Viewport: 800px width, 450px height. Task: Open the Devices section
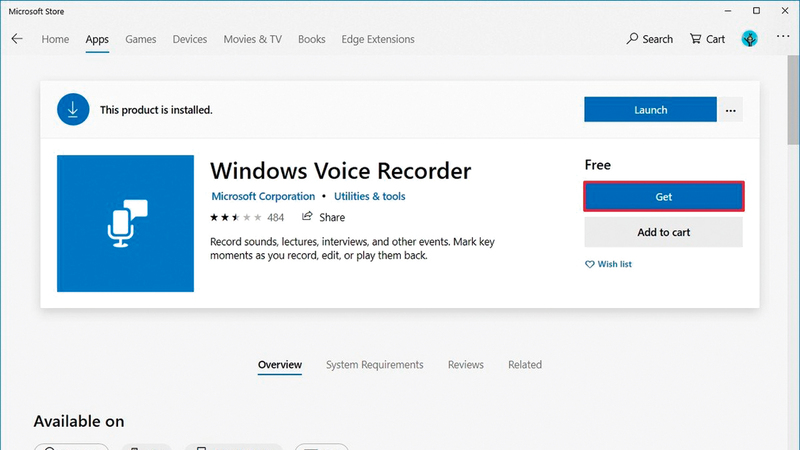point(189,39)
